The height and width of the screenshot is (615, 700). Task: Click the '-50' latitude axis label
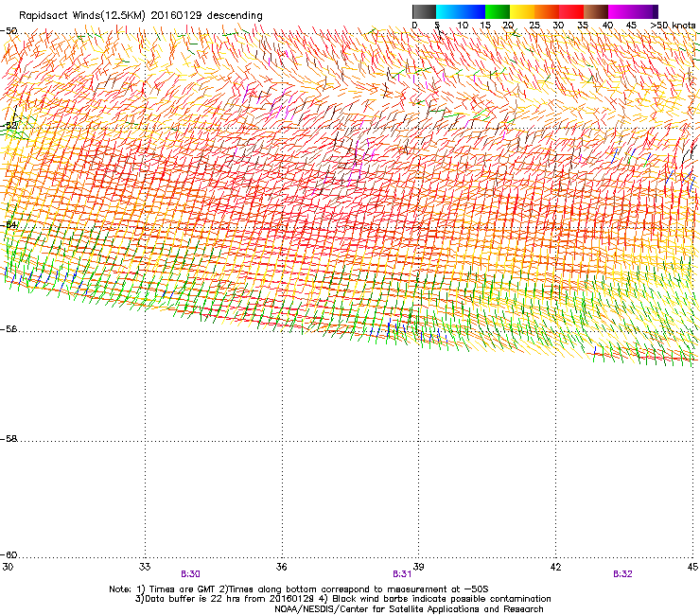pos(9,31)
